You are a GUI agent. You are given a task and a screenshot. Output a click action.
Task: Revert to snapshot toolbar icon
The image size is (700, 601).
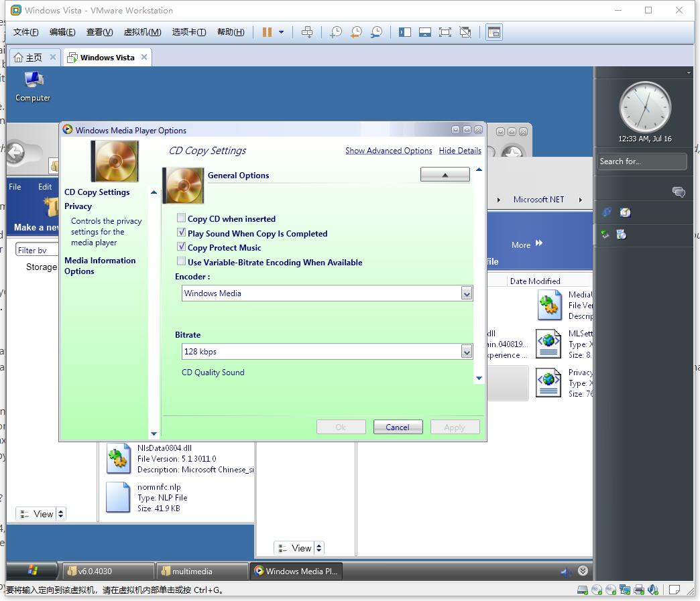point(356,32)
